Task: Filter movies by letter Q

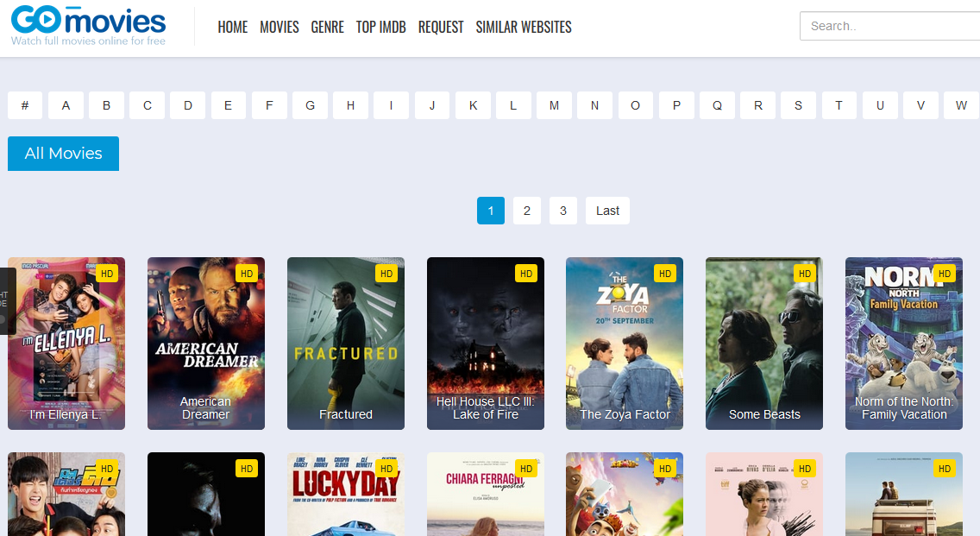Action: (718, 105)
